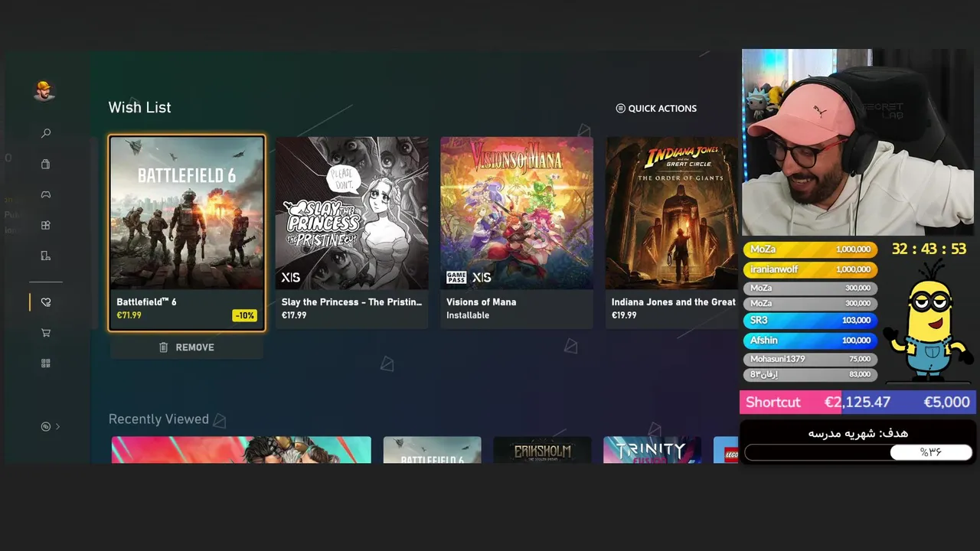Viewport: 980px width, 551px height.
Task: Click the Game Pass badge on Visions of Mana
Action: coord(456,277)
